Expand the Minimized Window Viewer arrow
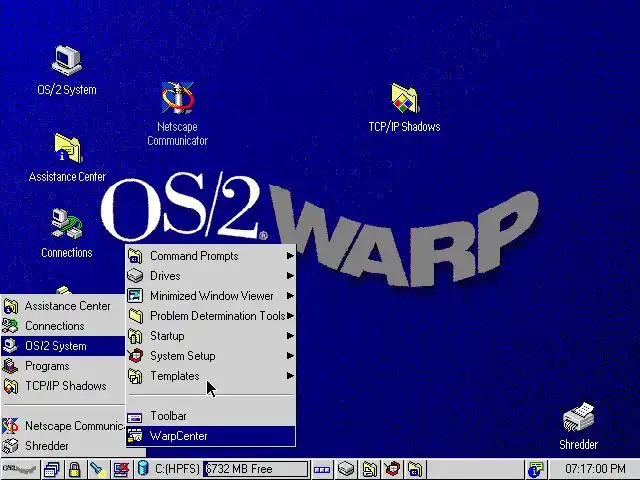 click(290, 296)
